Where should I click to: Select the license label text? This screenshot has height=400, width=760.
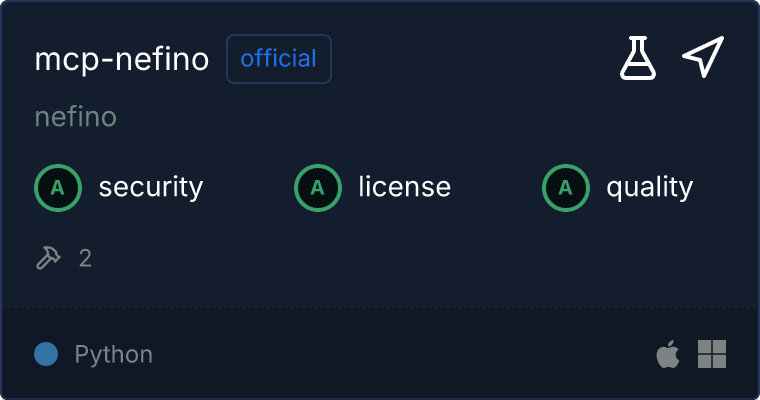pos(404,187)
